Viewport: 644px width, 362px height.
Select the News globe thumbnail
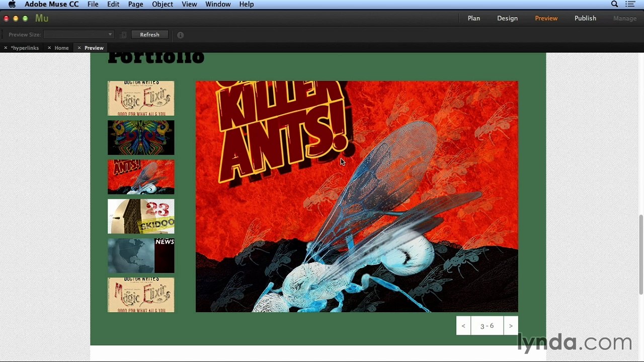pos(141,255)
